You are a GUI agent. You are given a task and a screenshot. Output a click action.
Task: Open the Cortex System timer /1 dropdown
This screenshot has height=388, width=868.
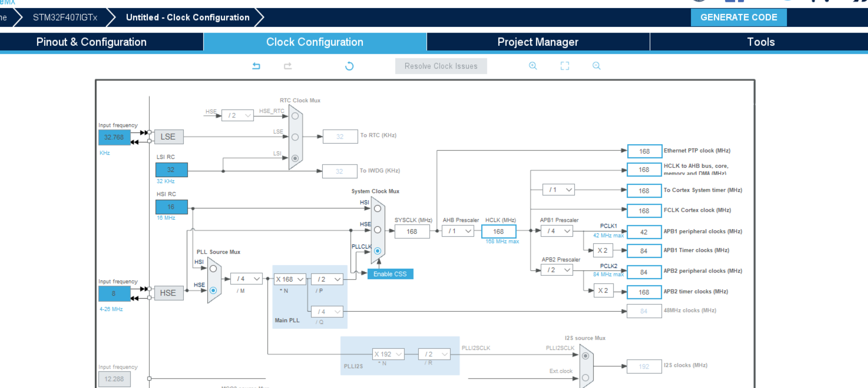coord(558,190)
